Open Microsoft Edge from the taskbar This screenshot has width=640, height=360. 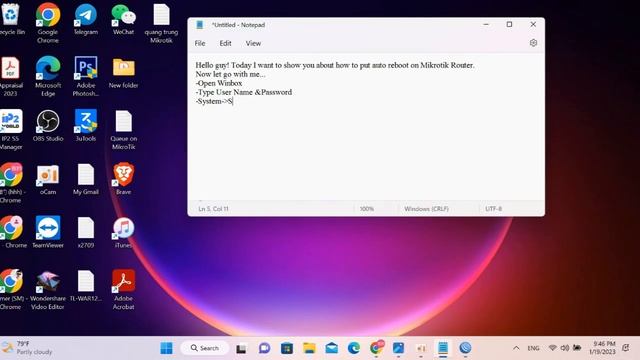pyautogui.click(x=354, y=348)
